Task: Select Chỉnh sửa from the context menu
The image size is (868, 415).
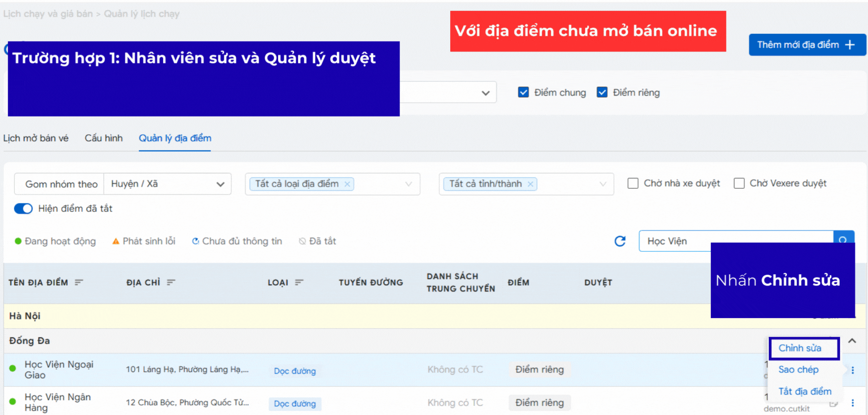Action: (800, 348)
